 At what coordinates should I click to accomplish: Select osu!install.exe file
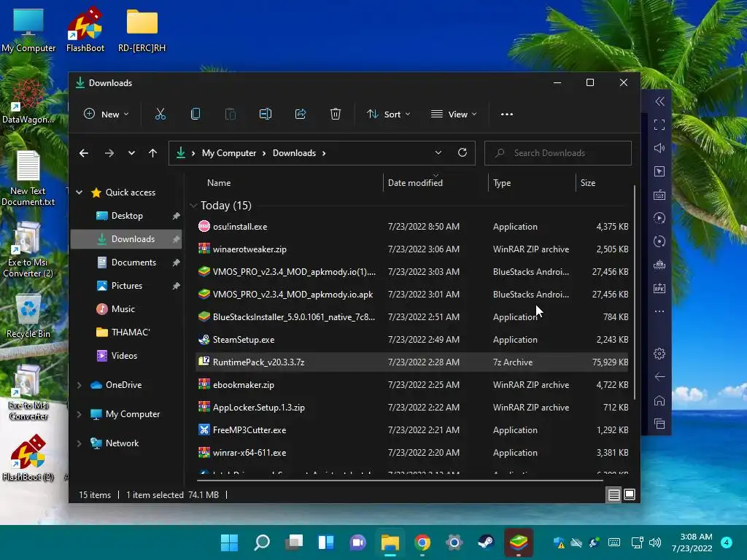(x=413, y=227)
